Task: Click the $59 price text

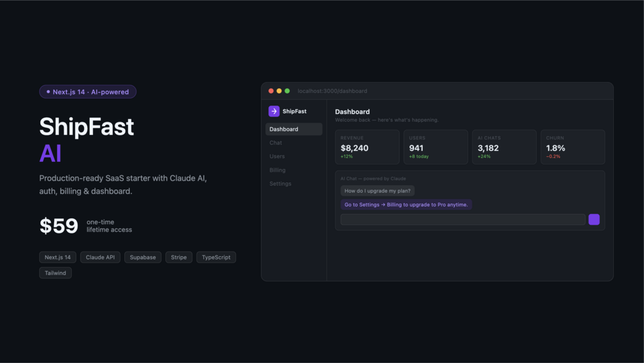Action: [x=59, y=226]
